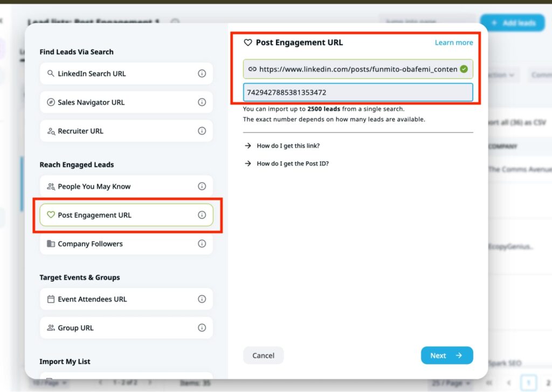Click the info icon next to Sales Navigator URL

tap(202, 102)
